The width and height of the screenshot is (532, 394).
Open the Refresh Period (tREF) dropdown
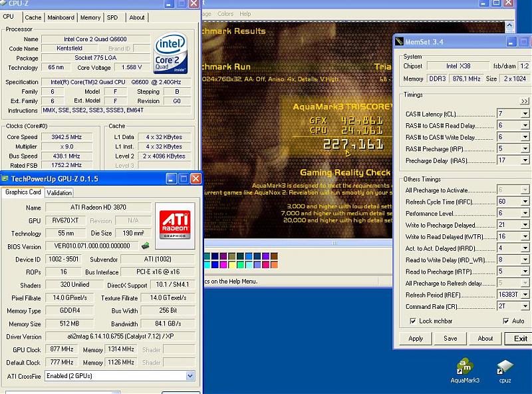pyautogui.click(x=525, y=294)
